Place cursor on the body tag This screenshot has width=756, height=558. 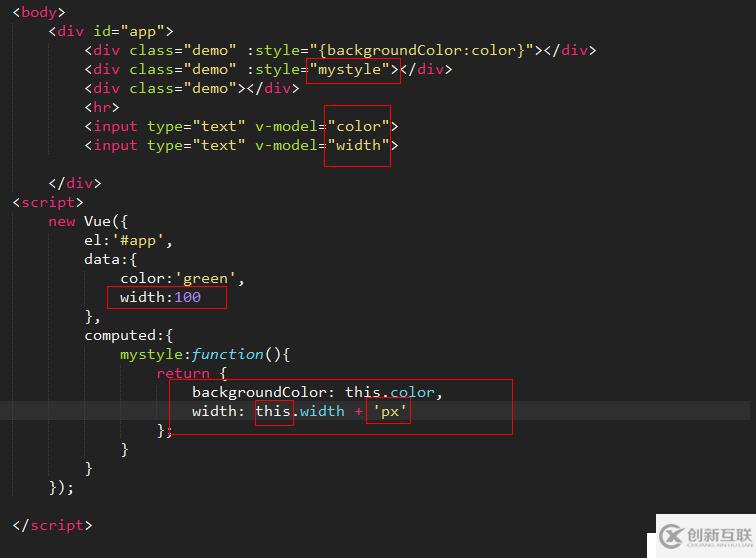click(39, 12)
